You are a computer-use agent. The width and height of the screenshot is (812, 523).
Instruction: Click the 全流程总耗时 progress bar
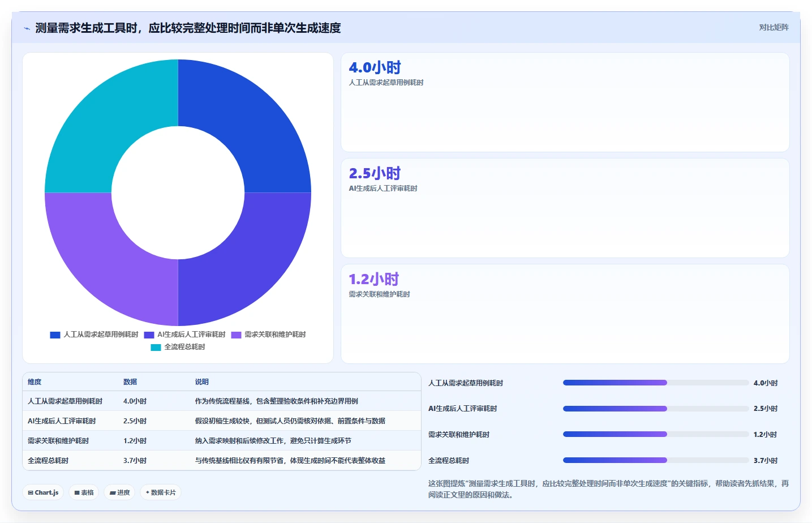click(656, 460)
